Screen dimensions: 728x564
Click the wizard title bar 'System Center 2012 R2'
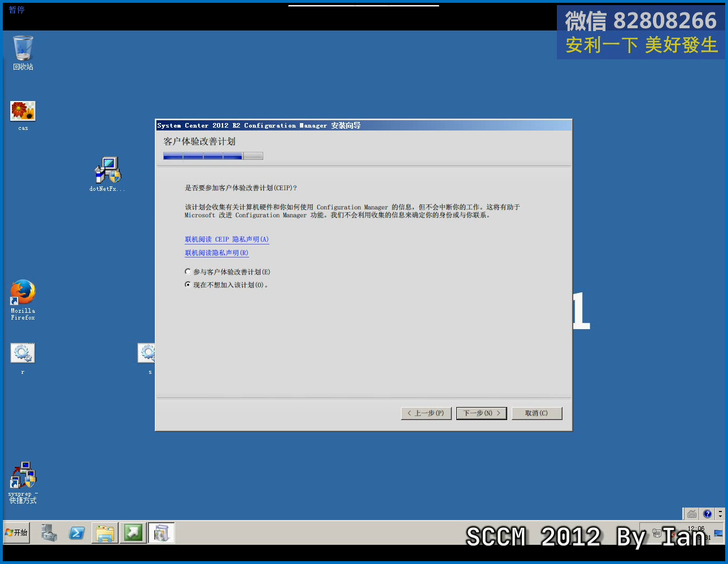click(364, 125)
